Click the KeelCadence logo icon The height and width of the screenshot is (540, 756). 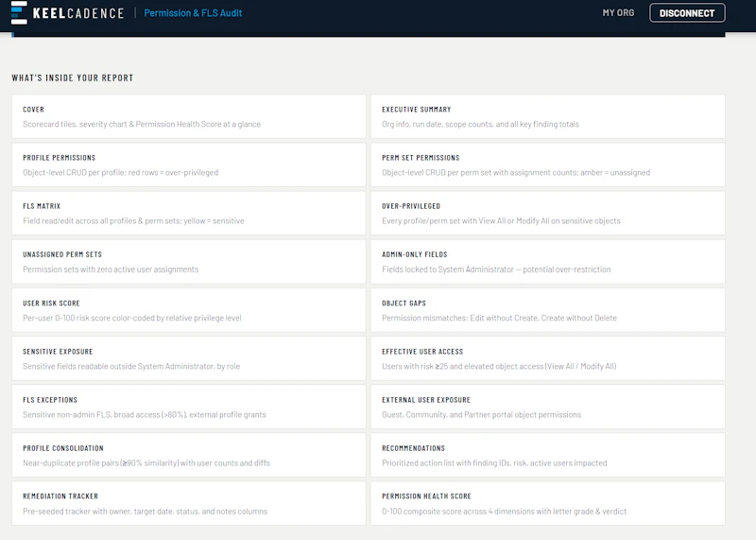tap(19, 12)
